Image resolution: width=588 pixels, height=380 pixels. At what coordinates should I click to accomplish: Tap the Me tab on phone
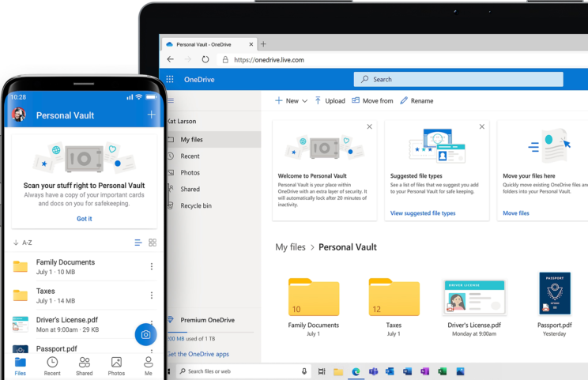pyautogui.click(x=149, y=366)
